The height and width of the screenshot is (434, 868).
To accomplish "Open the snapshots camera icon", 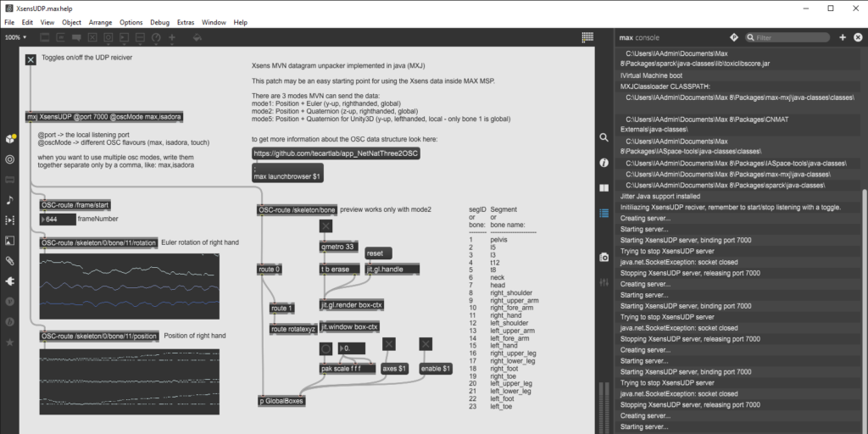I will point(604,258).
